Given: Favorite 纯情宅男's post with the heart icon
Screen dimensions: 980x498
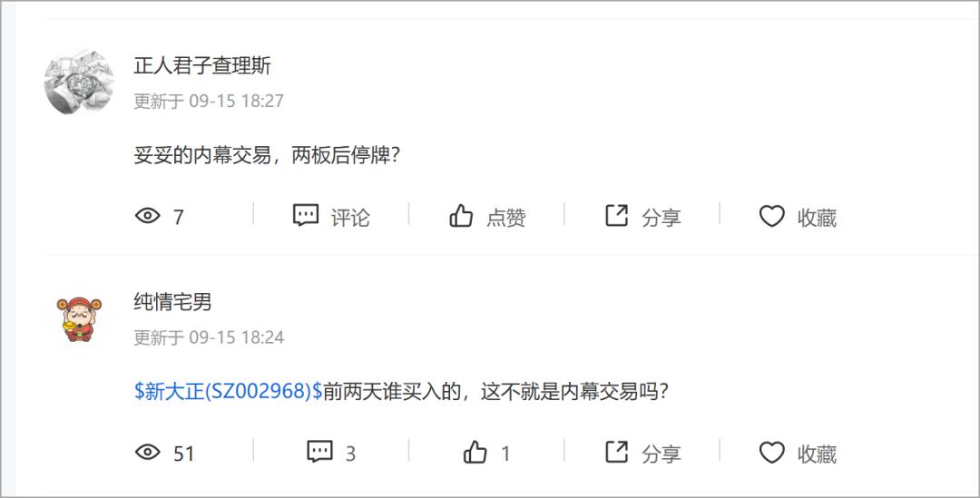Looking at the screenshot, I should point(771,452).
